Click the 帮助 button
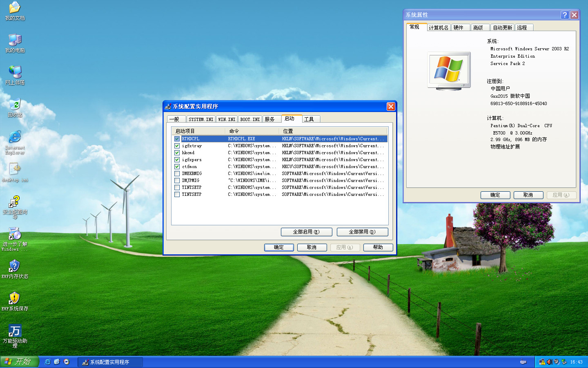The image size is (588, 368). tap(378, 247)
